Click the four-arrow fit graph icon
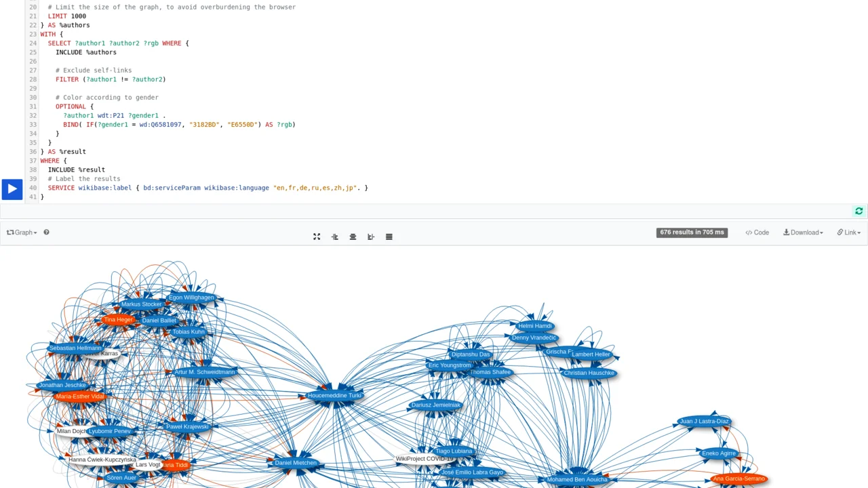 tap(317, 237)
